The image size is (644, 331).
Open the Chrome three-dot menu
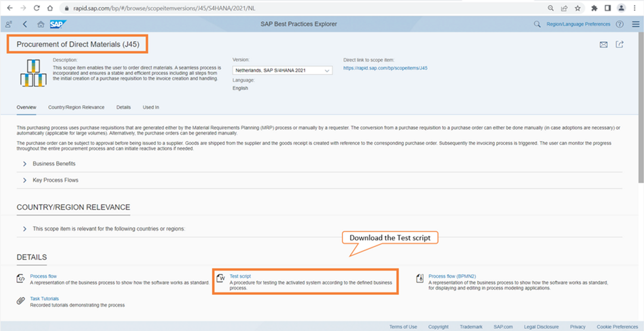[x=635, y=8]
